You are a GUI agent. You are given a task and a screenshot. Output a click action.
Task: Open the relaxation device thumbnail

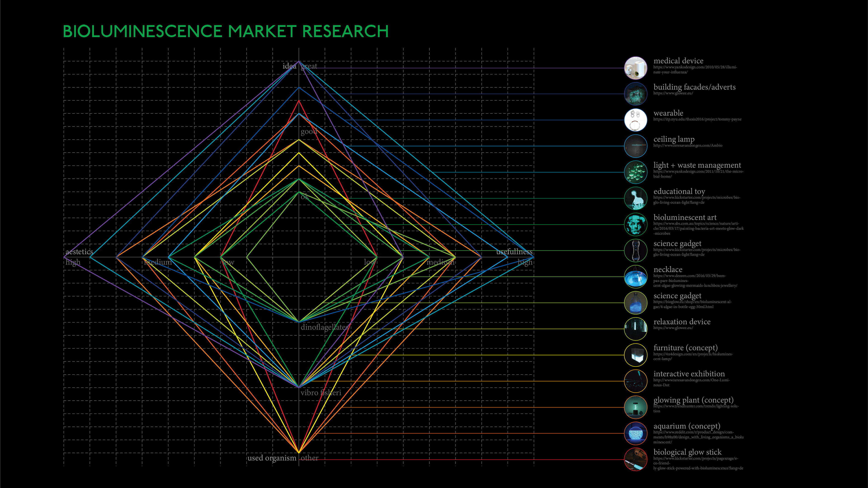[635, 329]
